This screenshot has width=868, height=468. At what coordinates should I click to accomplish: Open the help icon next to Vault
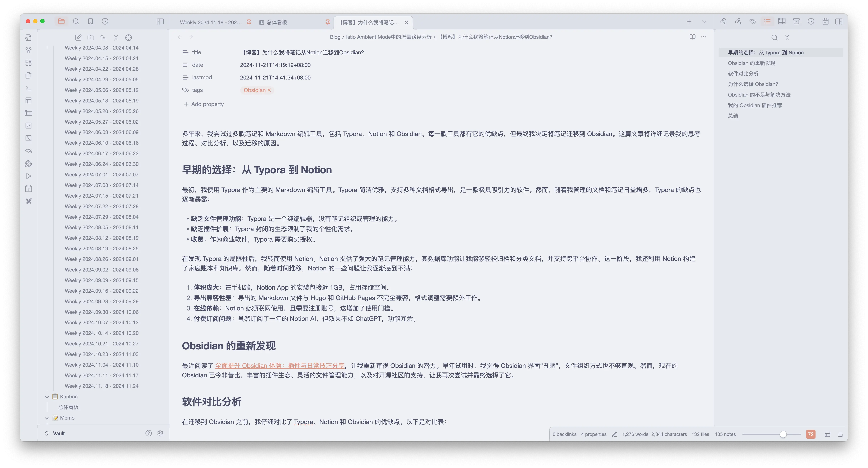pos(149,433)
